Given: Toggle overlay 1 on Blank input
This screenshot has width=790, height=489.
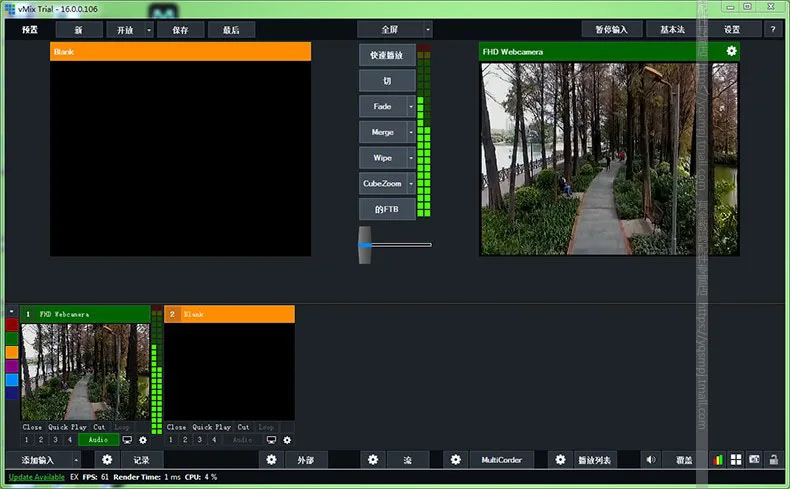Looking at the screenshot, I should [171, 440].
